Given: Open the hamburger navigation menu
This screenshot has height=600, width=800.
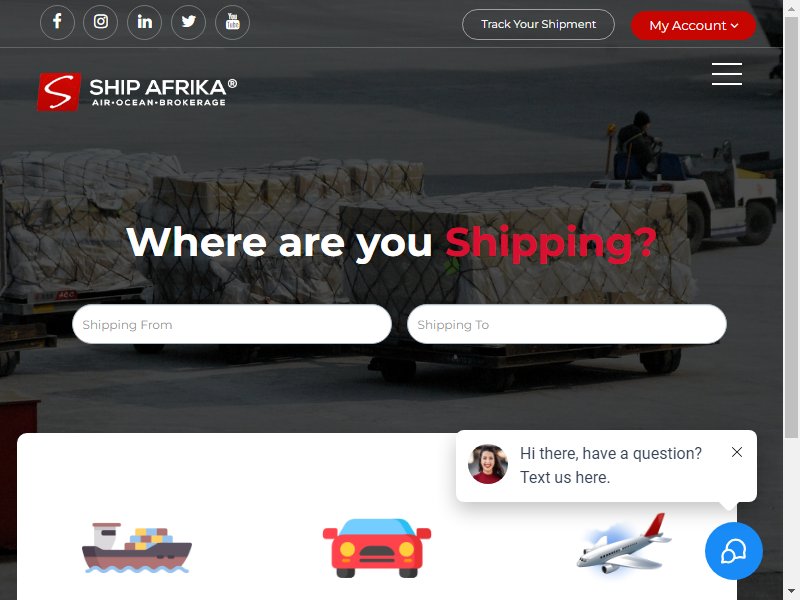Looking at the screenshot, I should tap(727, 74).
